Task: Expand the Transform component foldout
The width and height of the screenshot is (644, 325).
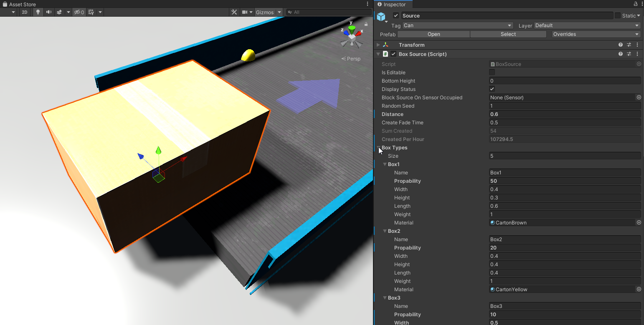Action: click(378, 45)
